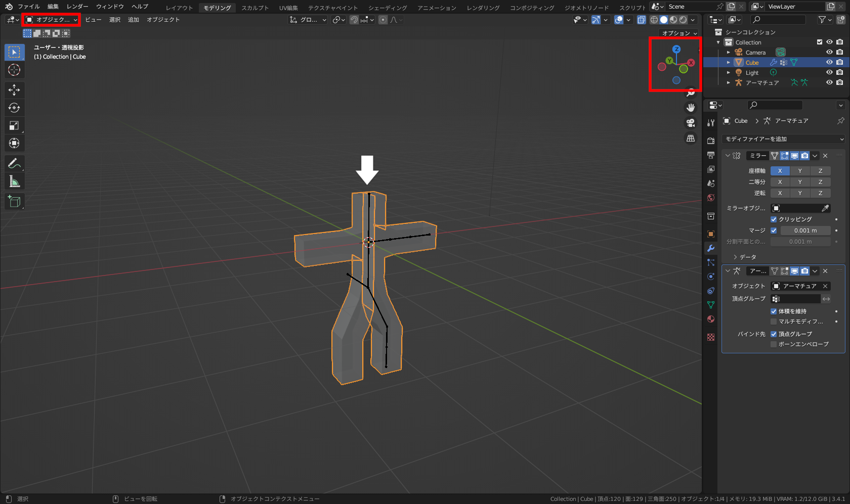Switch perspective/orthographic with the grid gizmo

tap(691, 138)
